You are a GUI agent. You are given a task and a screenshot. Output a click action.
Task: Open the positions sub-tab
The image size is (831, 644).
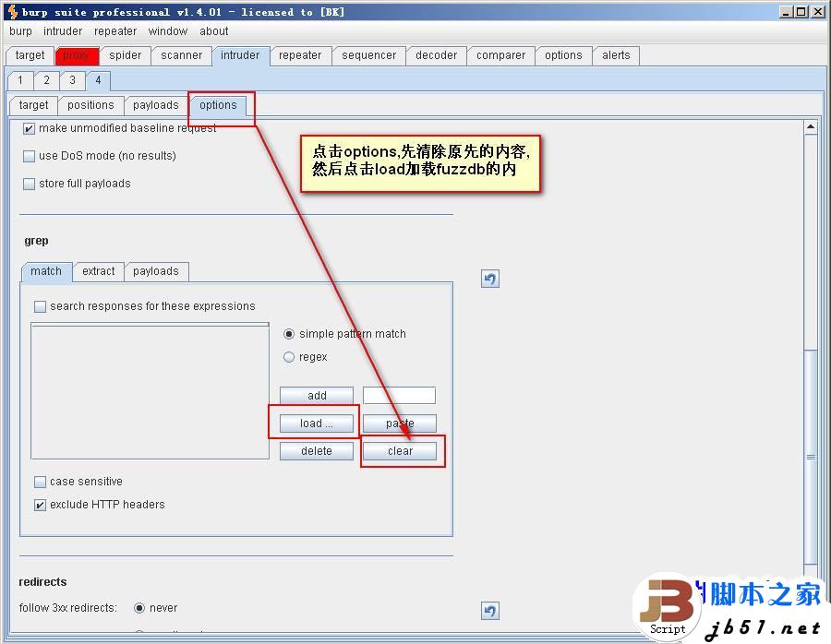coord(90,105)
